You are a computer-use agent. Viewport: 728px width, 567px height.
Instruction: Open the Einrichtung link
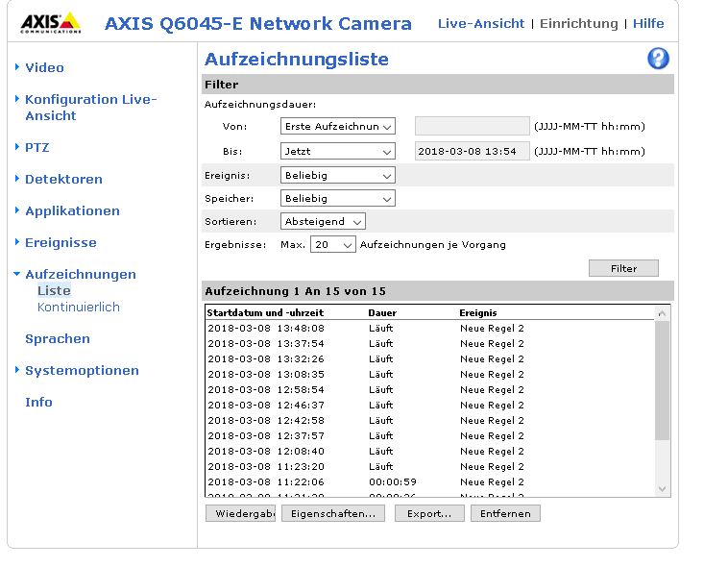579,23
